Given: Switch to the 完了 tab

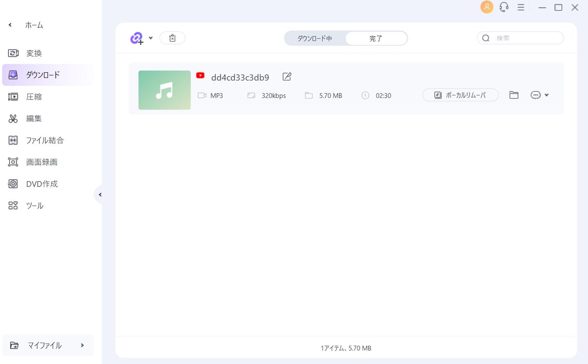Looking at the screenshot, I should [x=376, y=38].
